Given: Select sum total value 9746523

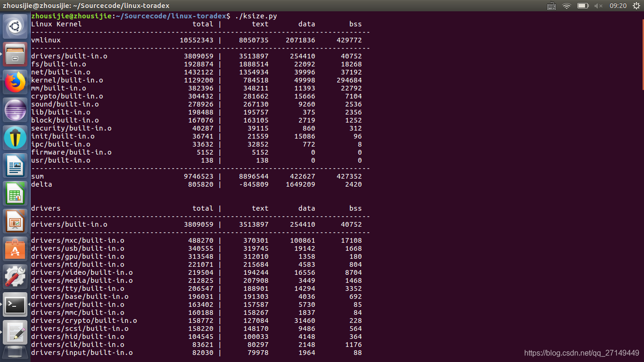Looking at the screenshot, I should (x=198, y=176).
